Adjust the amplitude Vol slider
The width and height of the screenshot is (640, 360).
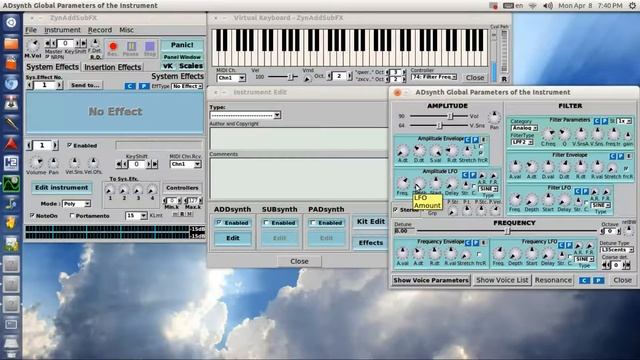point(439,116)
